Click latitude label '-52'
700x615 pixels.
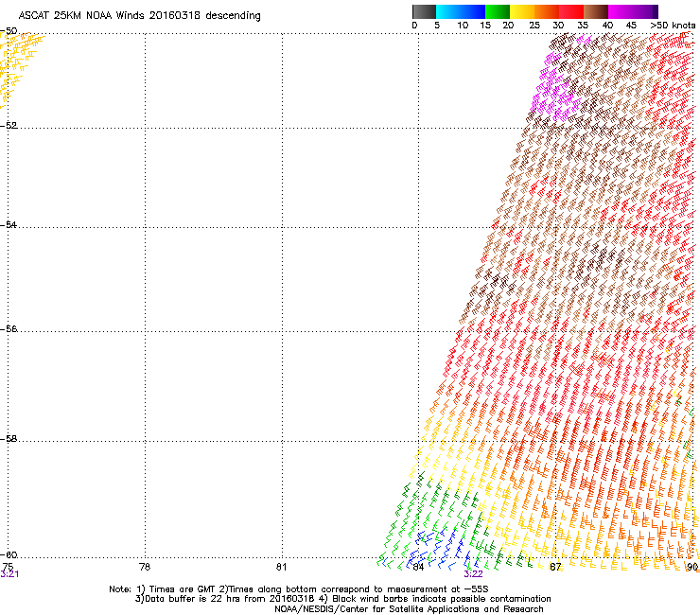9,126
